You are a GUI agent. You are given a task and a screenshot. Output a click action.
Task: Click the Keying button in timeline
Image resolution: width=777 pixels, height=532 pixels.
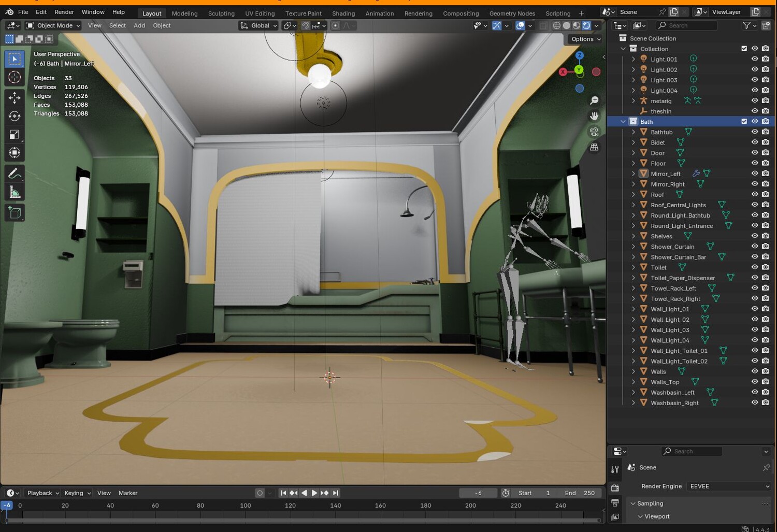pos(77,493)
